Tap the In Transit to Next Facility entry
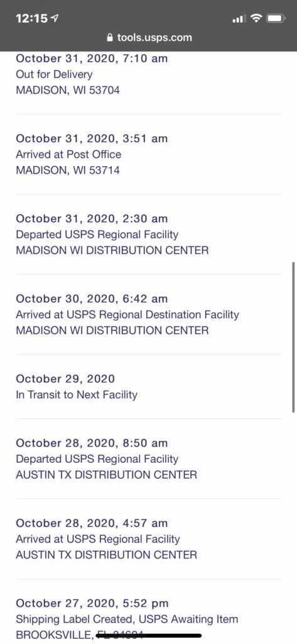Screen dimensions: 297x644 148,387
